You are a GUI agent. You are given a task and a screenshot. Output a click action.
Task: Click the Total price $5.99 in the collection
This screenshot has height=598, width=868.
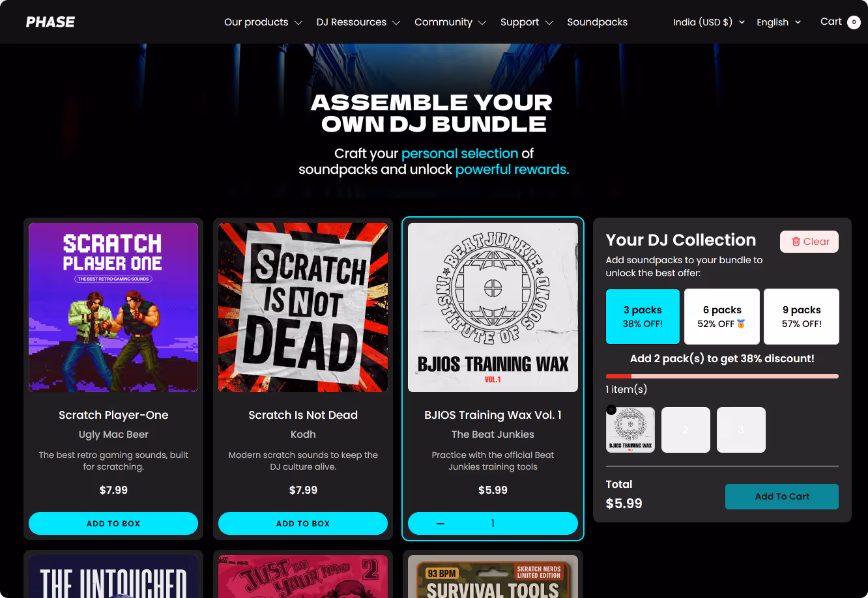pyautogui.click(x=624, y=504)
